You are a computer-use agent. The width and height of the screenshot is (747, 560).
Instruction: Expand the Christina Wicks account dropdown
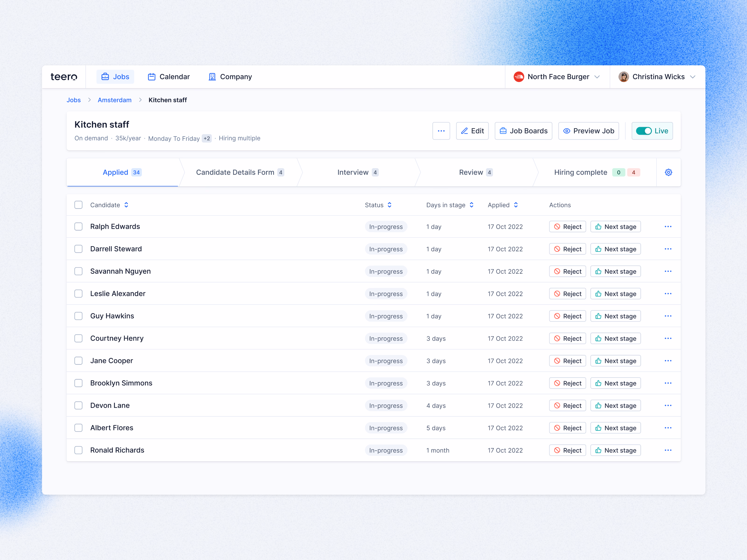click(693, 77)
